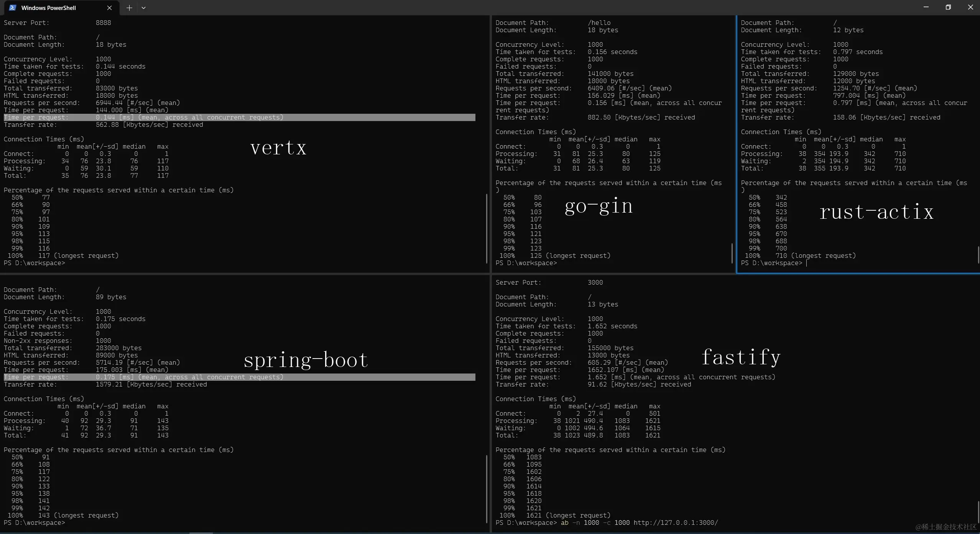This screenshot has height=534, width=980.
Task: Select the Windows PowerShell tab
Action: coord(48,8)
